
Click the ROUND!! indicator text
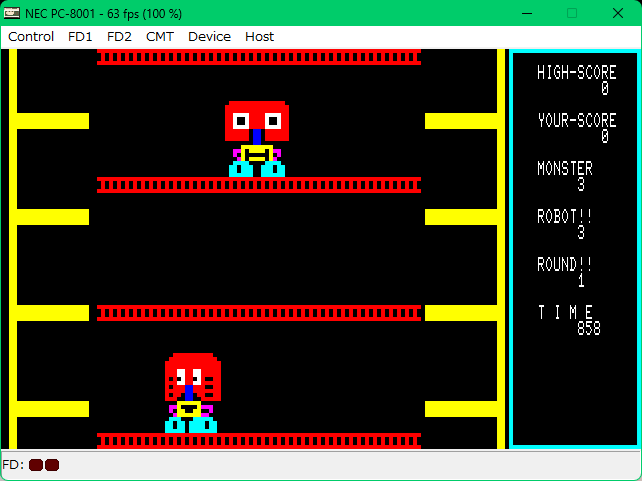[565, 265]
